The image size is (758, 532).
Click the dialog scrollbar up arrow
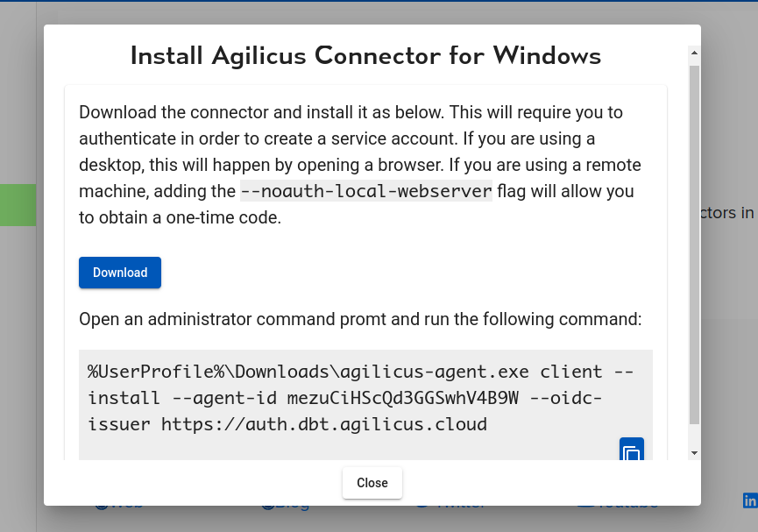coord(694,53)
